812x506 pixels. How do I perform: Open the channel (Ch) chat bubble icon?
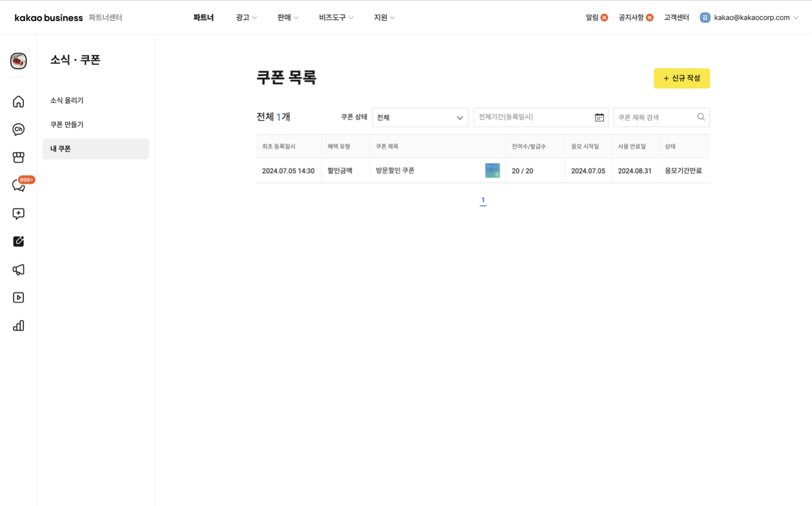19,130
